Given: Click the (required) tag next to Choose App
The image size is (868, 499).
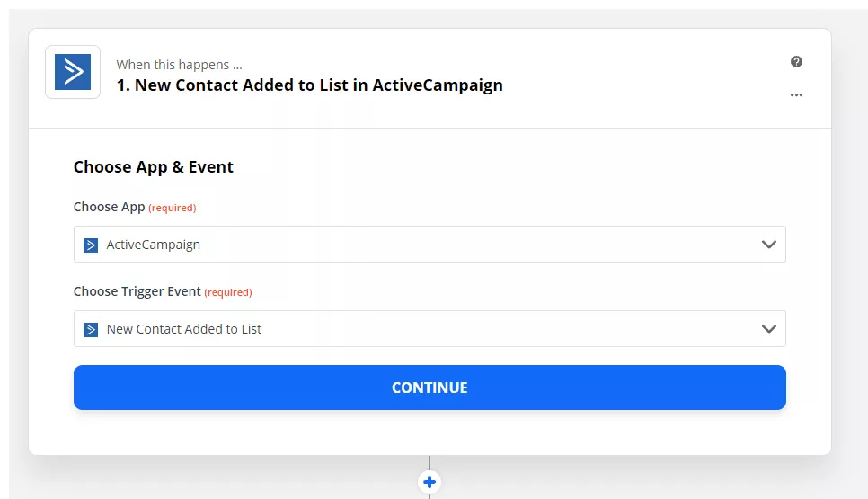Looking at the screenshot, I should point(173,208).
